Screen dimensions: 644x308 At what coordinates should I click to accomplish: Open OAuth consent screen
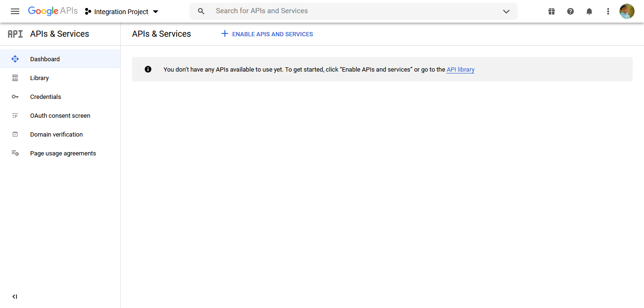tap(60, 115)
